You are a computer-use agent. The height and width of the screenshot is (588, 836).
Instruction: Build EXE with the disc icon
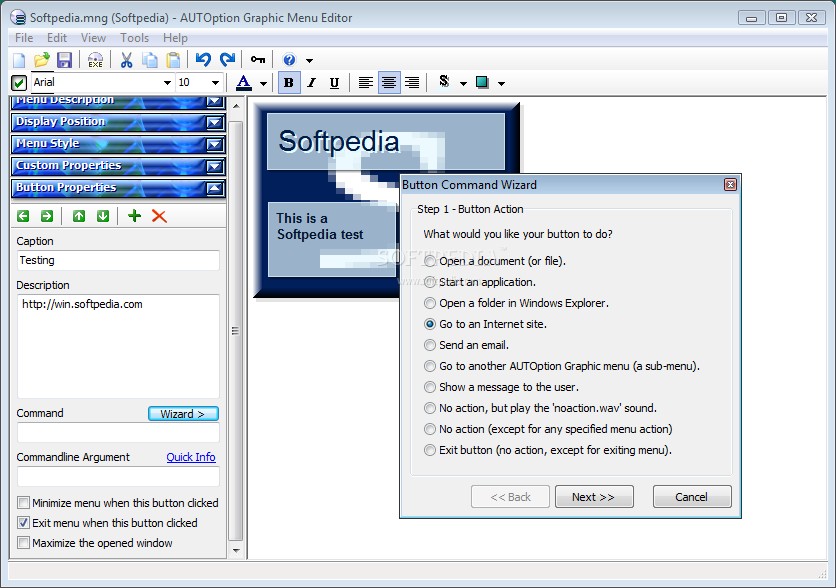click(x=95, y=60)
